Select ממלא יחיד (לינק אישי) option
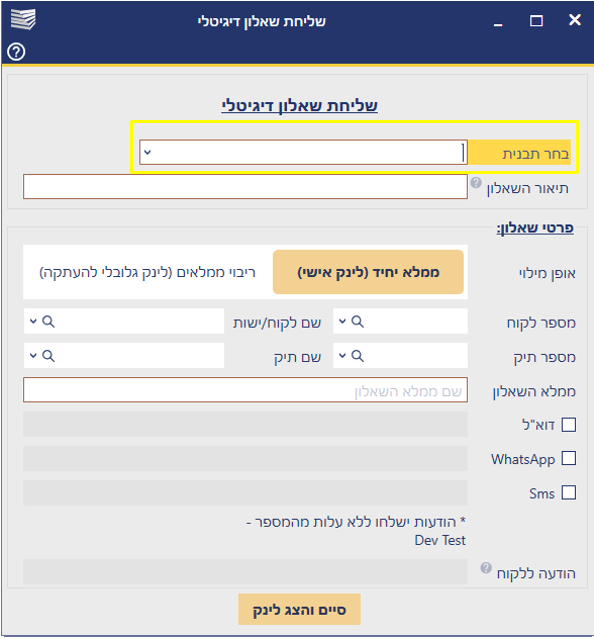 click(368, 272)
